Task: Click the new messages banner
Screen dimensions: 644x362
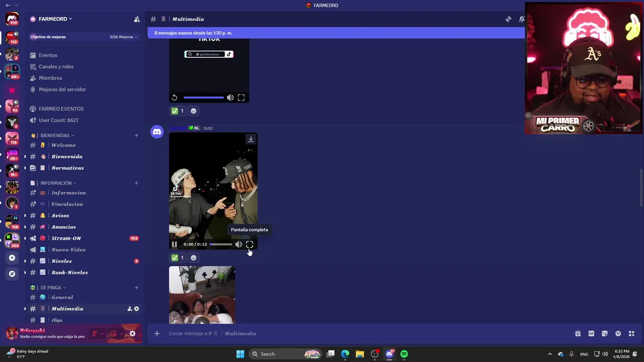Action: tap(336, 33)
